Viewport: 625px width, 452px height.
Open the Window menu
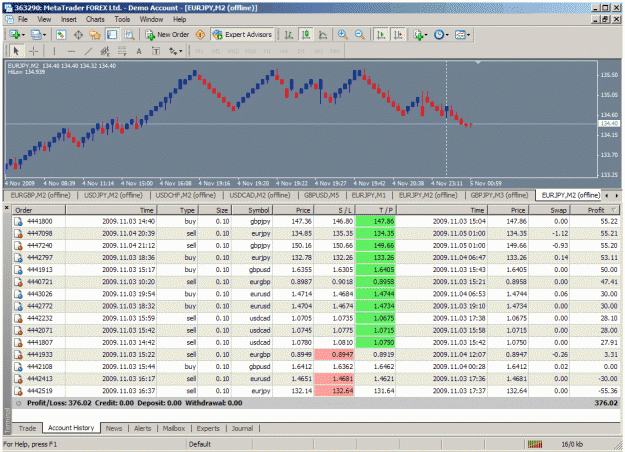point(151,19)
